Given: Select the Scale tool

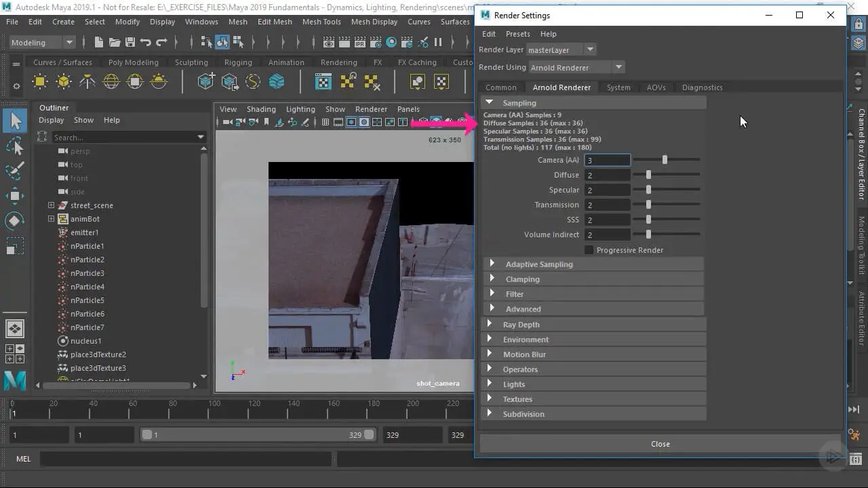Looking at the screenshot, I should point(15,245).
